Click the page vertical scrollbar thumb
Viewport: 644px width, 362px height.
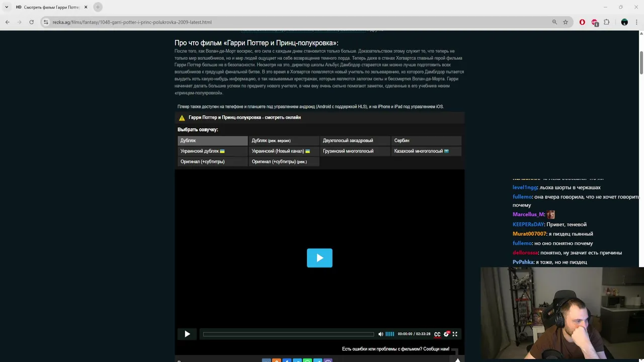pos(641,63)
